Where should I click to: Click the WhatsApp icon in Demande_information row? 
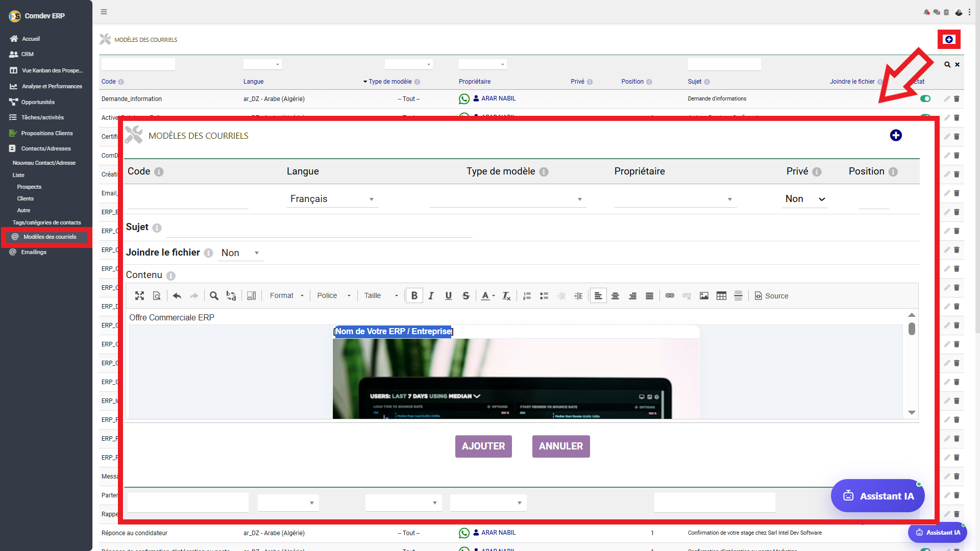464,99
